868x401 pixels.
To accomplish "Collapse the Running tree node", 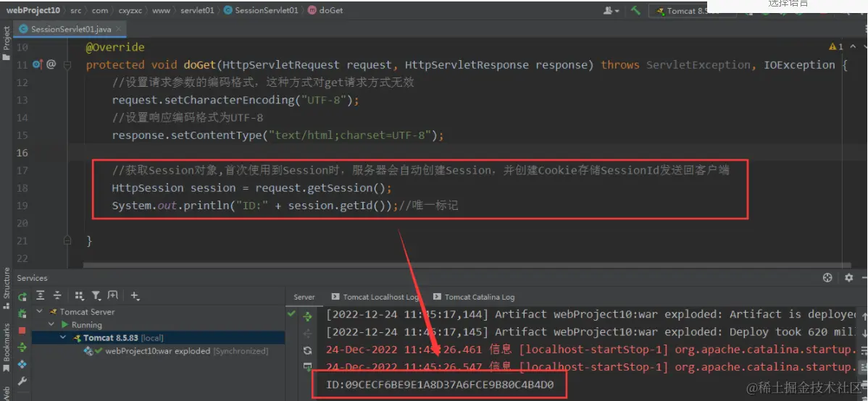I will (51, 325).
